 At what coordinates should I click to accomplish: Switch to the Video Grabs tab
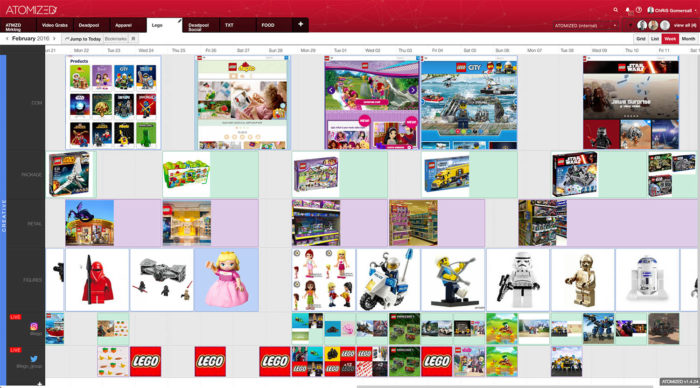point(54,25)
